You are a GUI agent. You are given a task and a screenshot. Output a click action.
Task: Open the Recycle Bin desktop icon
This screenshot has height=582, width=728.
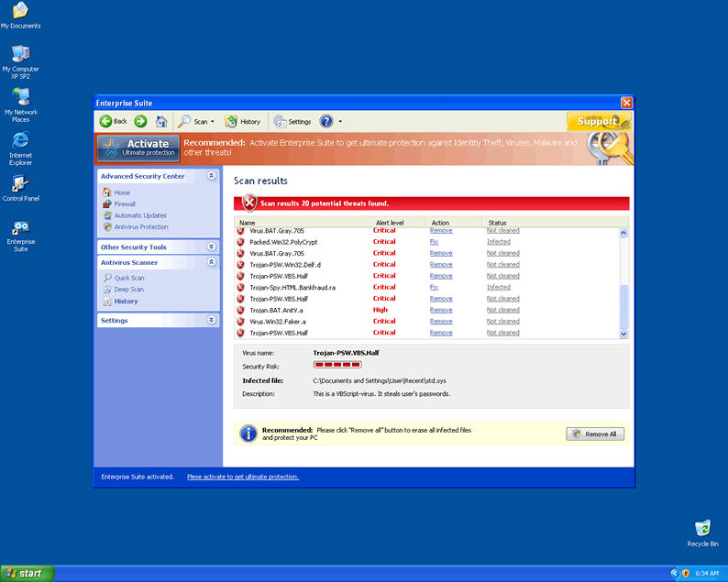[x=702, y=528]
